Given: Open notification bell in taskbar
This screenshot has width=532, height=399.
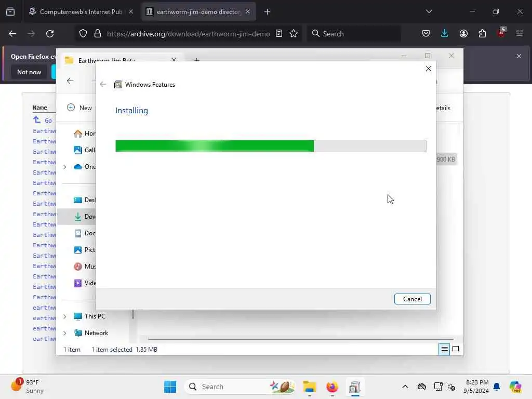Looking at the screenshot, I should [x=497, y=387].
